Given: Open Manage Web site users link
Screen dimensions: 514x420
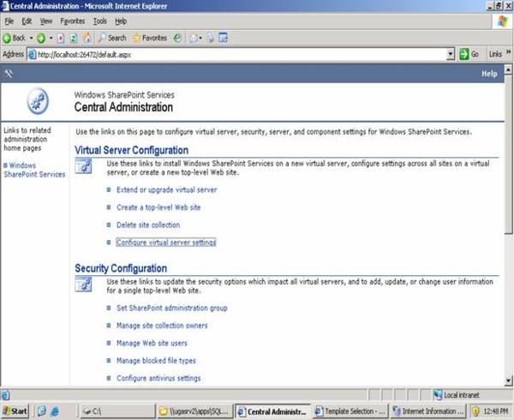Looking at the screenshot, I should pos(152,343).
